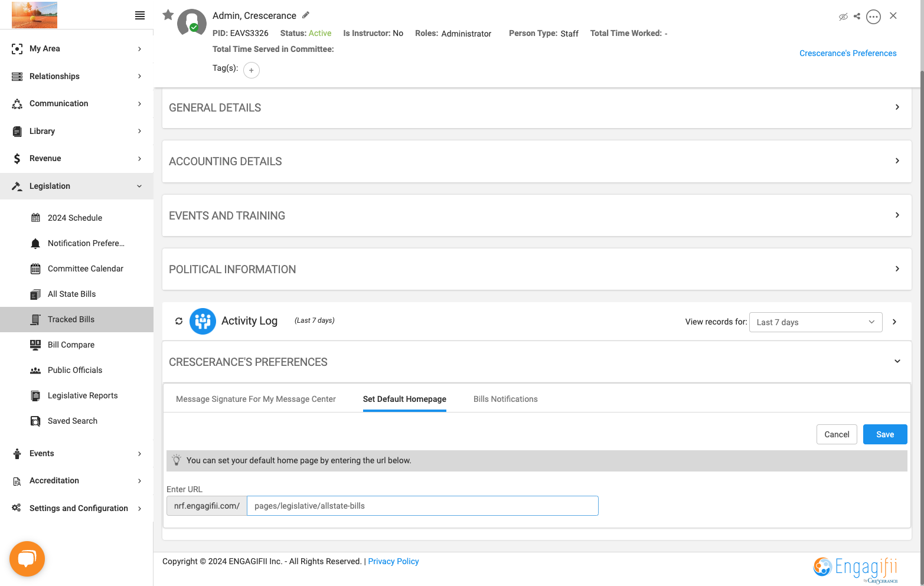This screenshot has height=586, width=924.
Task: Toggle the crossed-eye visibility icon in header
Action: pyautogui.click(x=843, y=17)
